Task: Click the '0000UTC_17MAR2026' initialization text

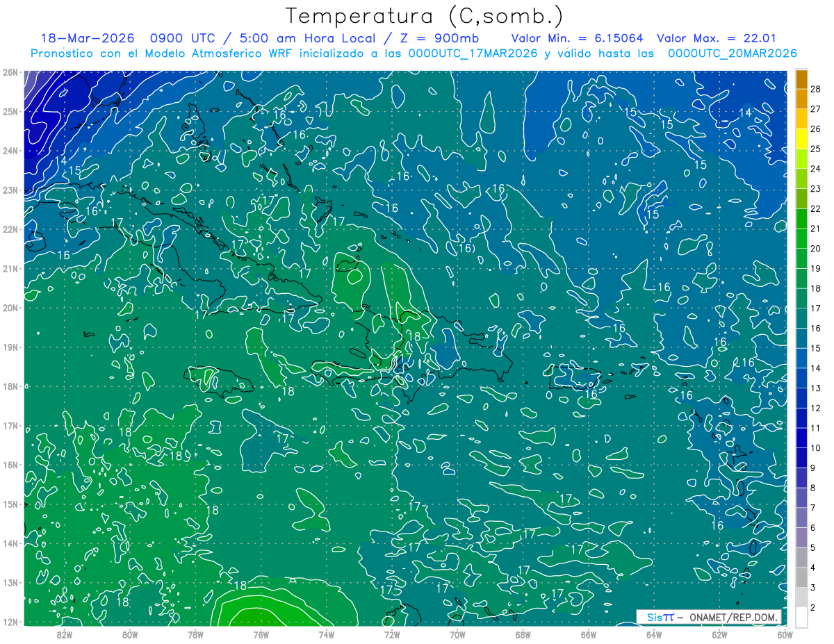Action: pos(473,53)
